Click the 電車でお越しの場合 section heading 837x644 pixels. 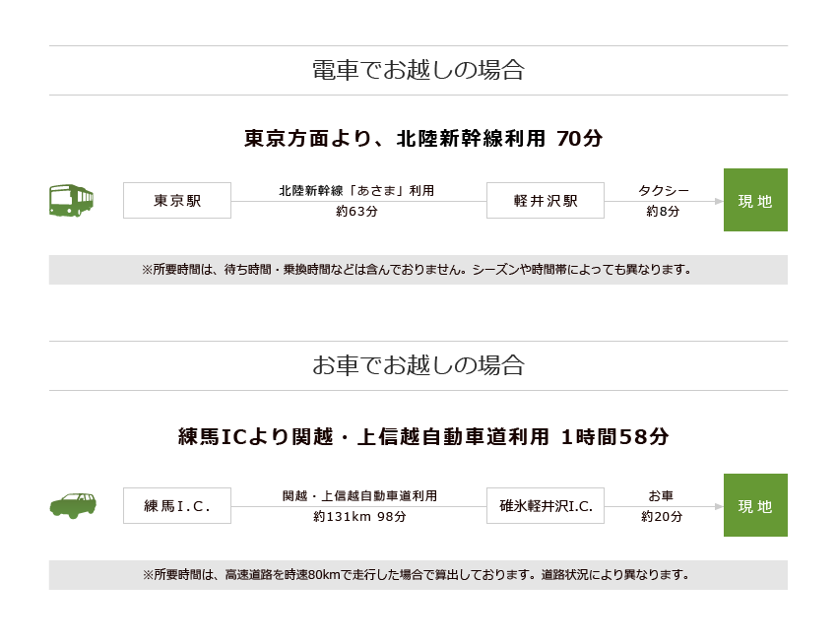418,70
